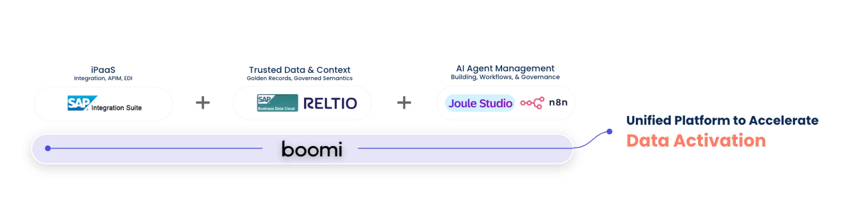The image size is (868, 220).
Task: Click the iPaaS heading
Action: coord(103,70)
